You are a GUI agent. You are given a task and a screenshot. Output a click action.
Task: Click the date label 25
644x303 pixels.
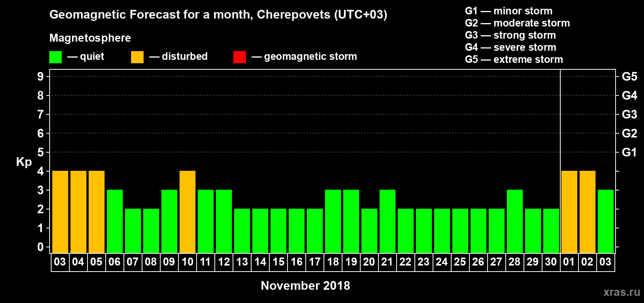click(x=460, y=262)
